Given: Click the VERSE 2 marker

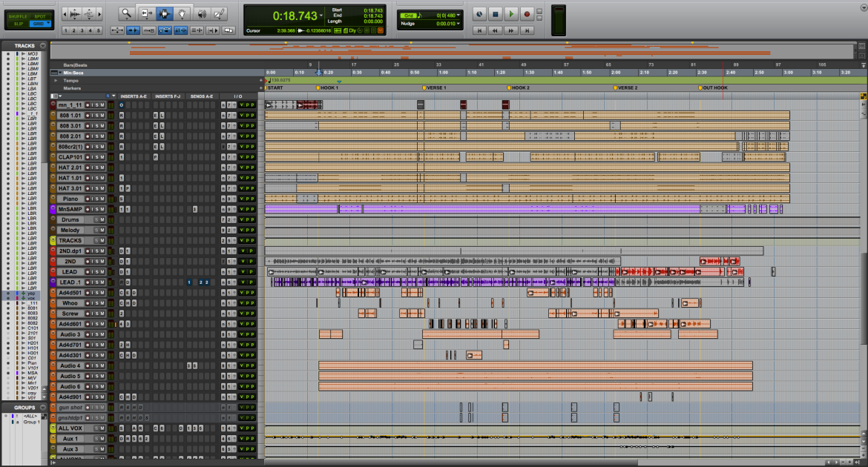Looking at the screenshot, I should [625, 88].
